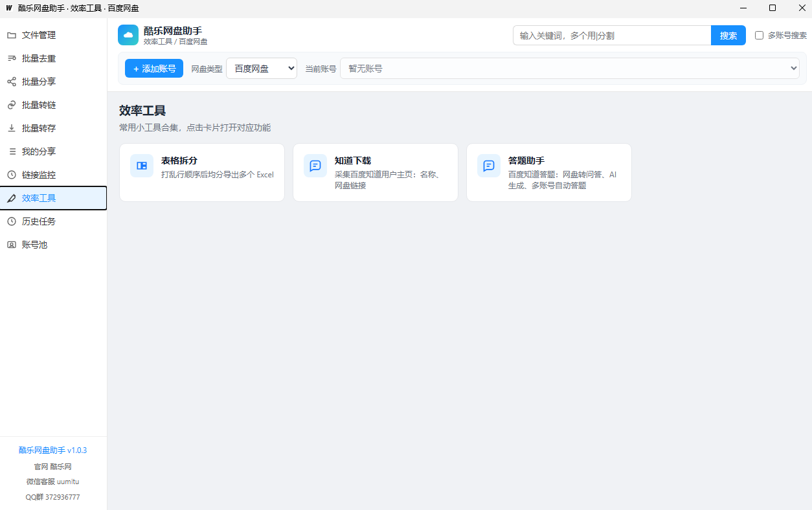This screenshot has height=510, width=812.
Task: Open the 表格拆分 tool card
Action: [x=202, y=172]
